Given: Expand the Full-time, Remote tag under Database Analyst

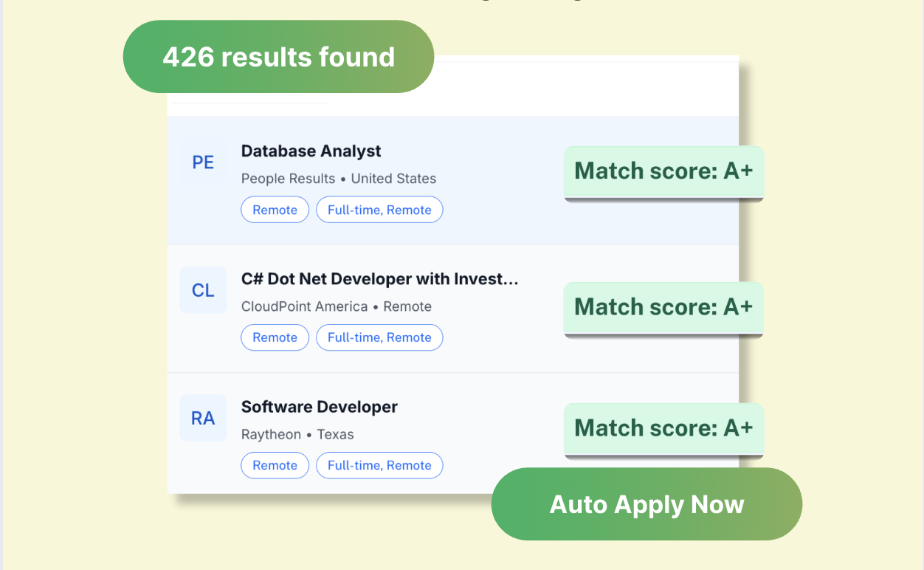Looking at the screenshot, I should point(379,210).
